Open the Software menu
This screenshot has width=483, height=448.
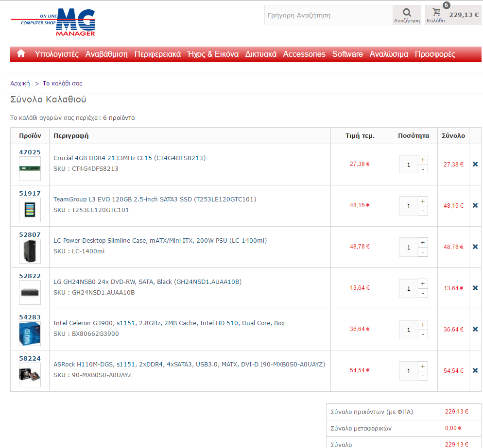point(347,54)
